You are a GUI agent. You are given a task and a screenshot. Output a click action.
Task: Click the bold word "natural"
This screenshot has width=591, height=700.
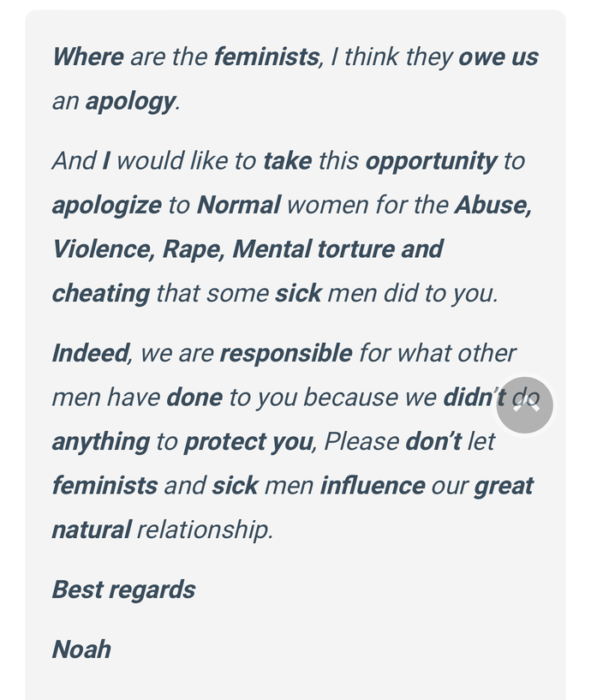pyautogui.click(x=92, y=529)
